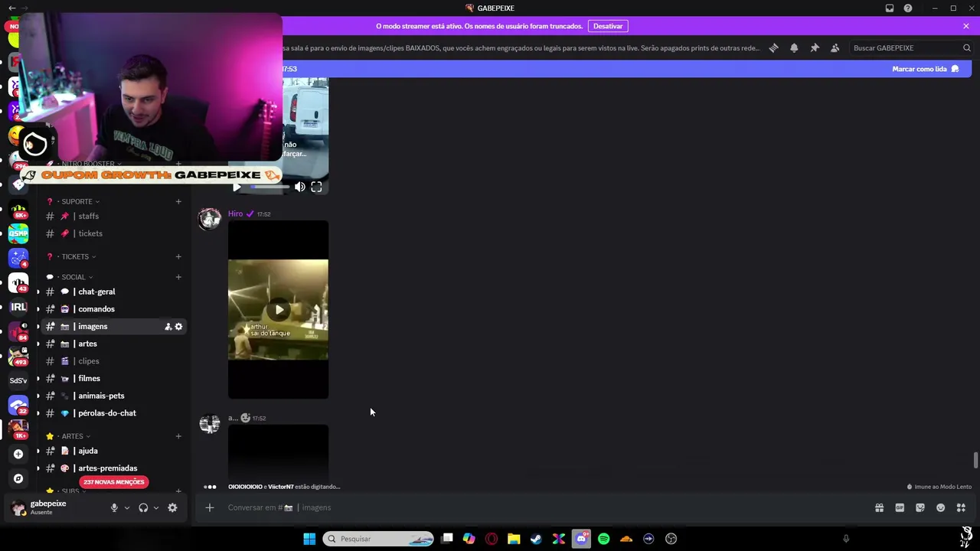
Task: Toggle the member list icon
Action: (x=835, y=47)
